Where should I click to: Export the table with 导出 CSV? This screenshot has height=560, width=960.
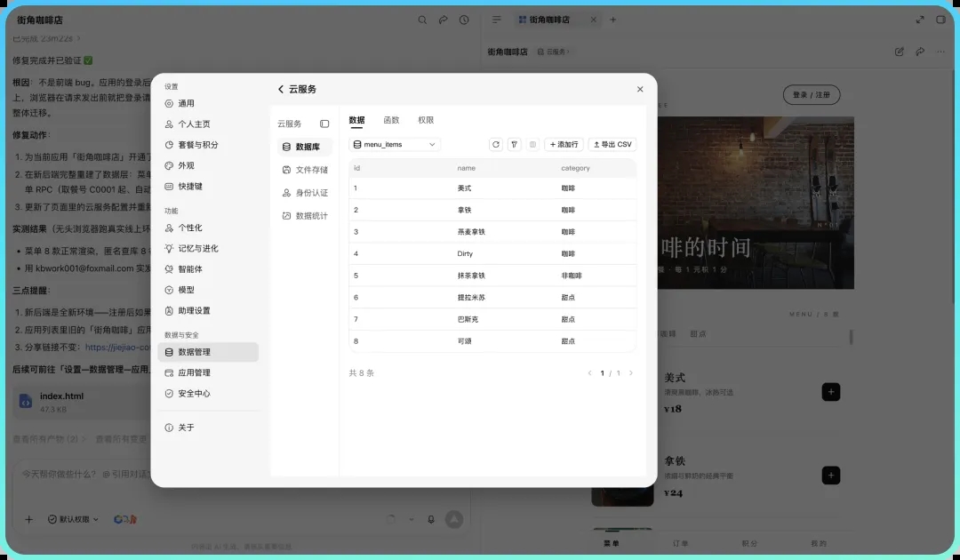pos(612,144)
